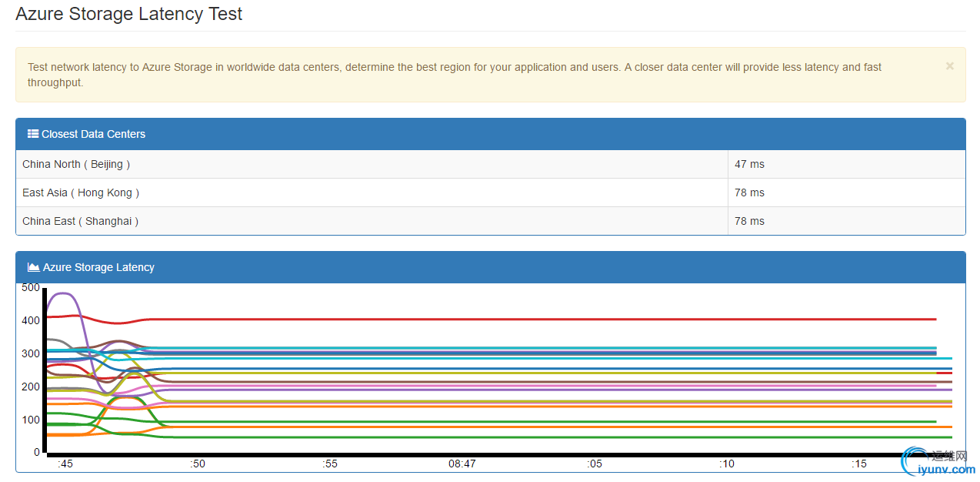Click the ":50" time axis label

click(198, 464)
